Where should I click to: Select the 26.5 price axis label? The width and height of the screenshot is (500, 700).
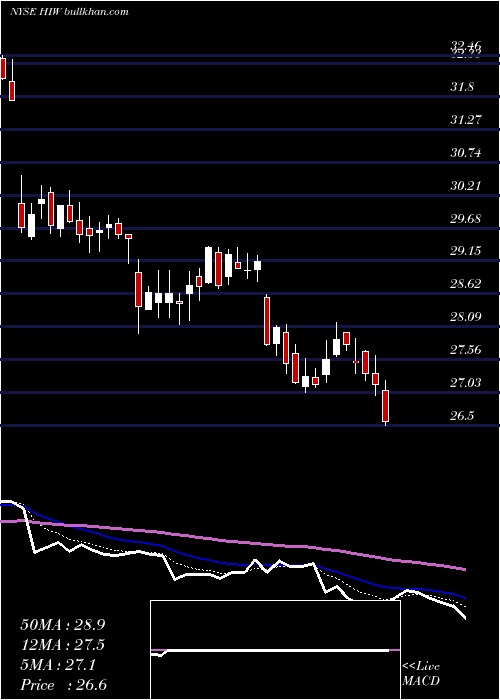point(462,416)
